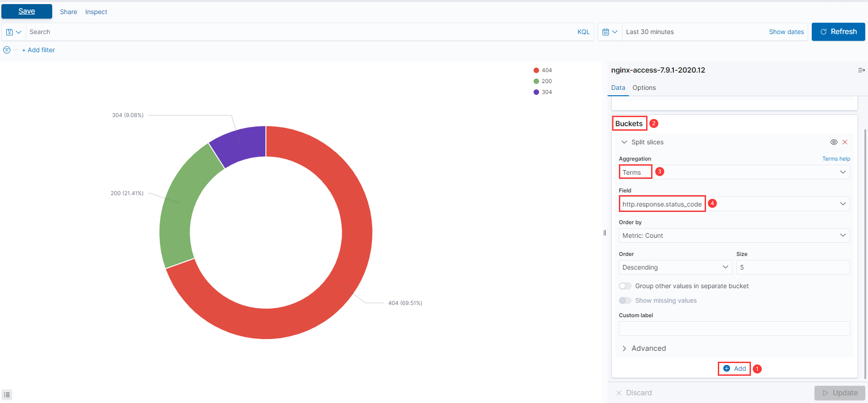This screenshot has height=403, width=868.
Task: Disable the Split slices aggregation eye icon
Action: tap(834, 142)
